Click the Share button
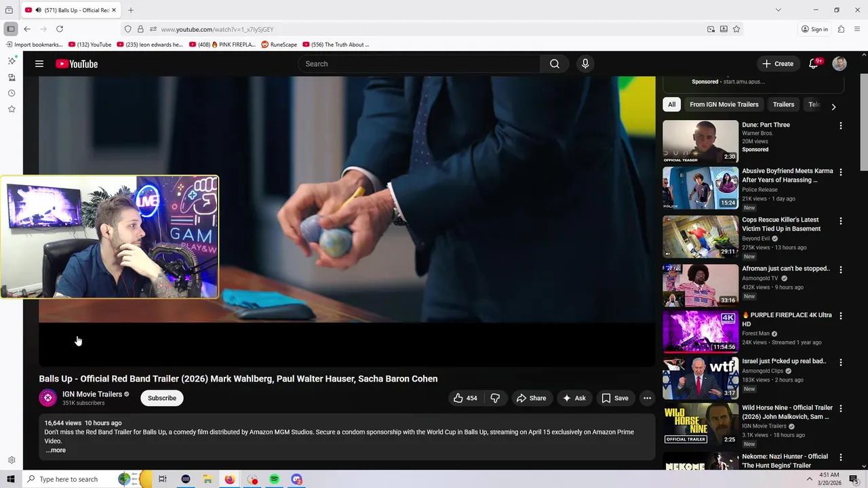 531,398
